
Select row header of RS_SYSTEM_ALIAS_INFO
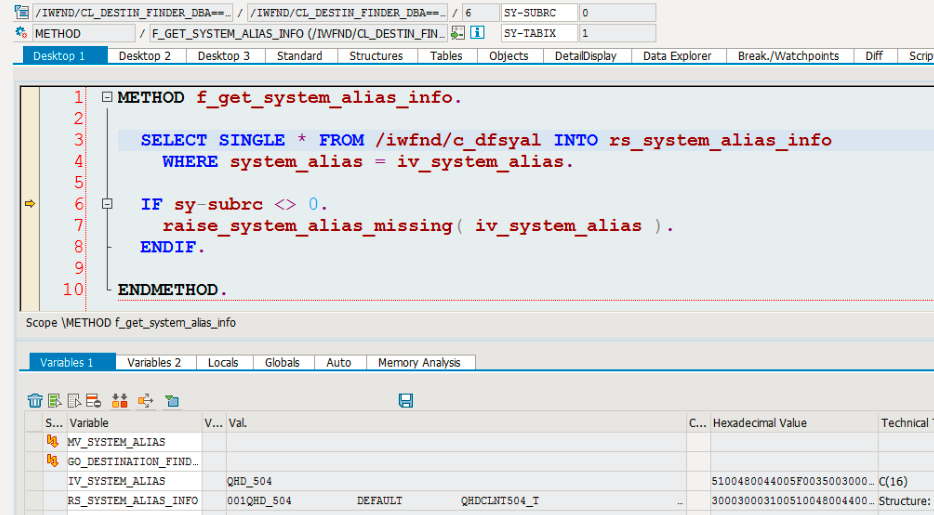pyautogui.click(x=35, y=501)
